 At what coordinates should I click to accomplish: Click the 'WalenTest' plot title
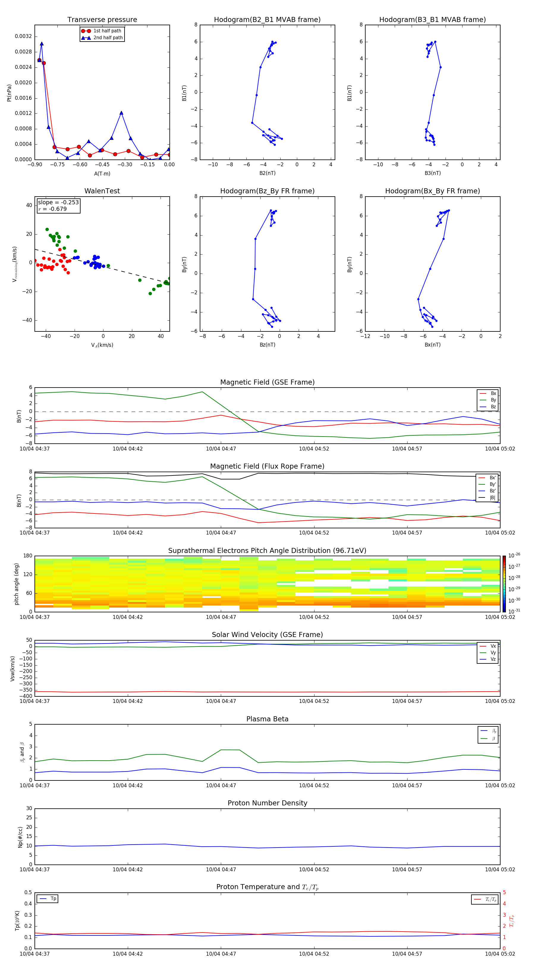click(102, 191)
